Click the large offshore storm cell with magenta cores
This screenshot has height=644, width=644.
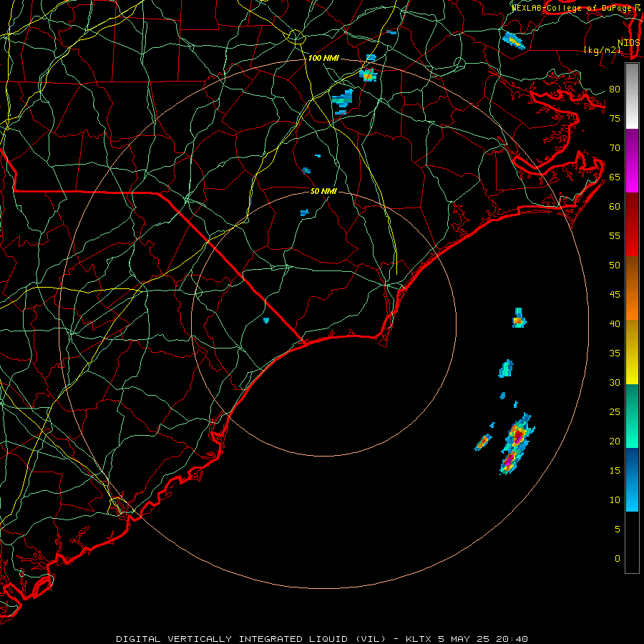(517, 444)
